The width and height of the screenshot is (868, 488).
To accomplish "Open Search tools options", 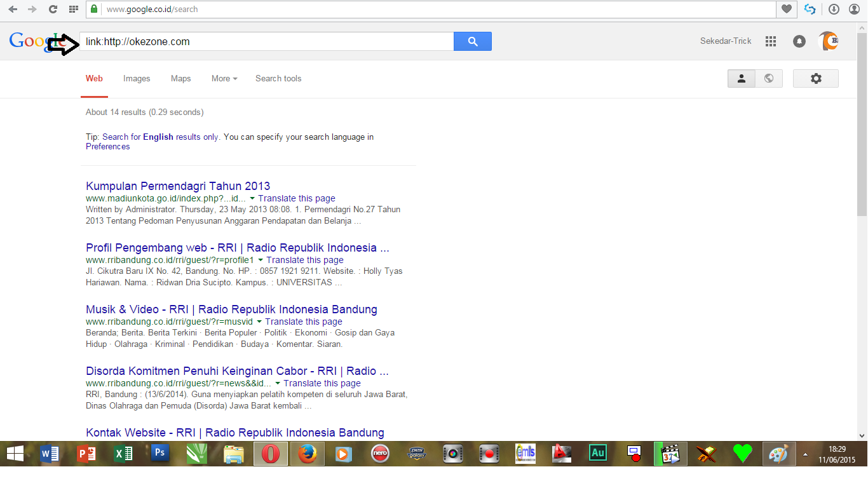I will 278,78.
